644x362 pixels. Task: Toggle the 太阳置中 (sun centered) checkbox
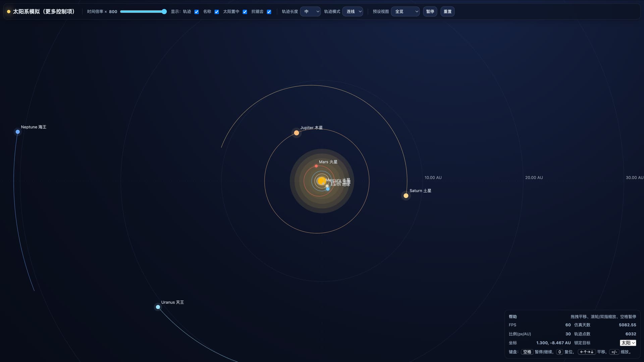pyautogui.click(x=245, y=12)
